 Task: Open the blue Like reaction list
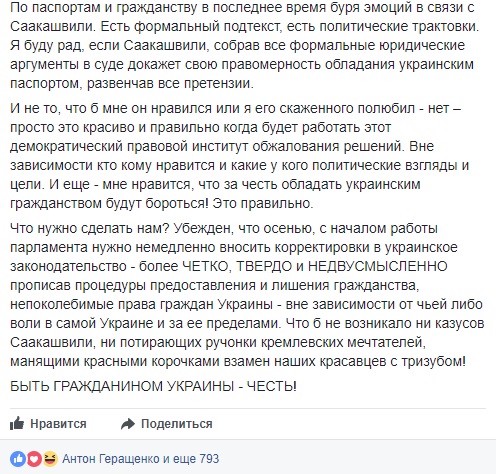tap(18, 459)
